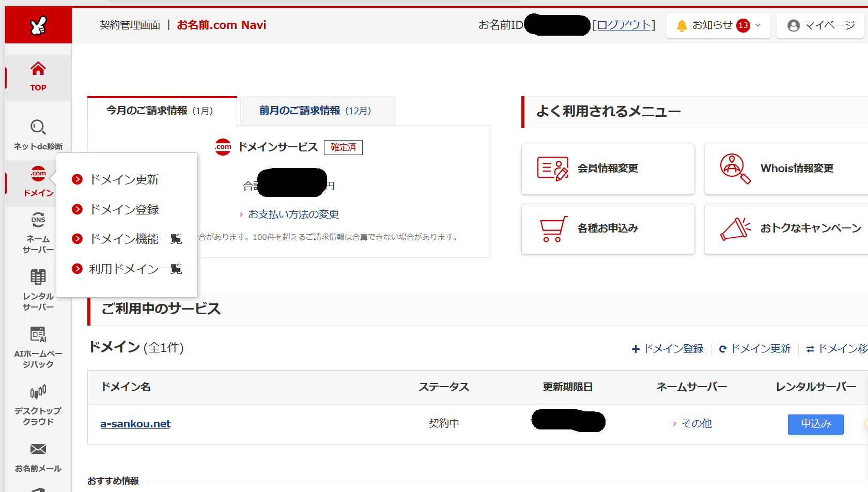Select ドメイン更新 from the flyout menu
The height and width of the screenshot is (492, 868).
[x=124, y=180]
